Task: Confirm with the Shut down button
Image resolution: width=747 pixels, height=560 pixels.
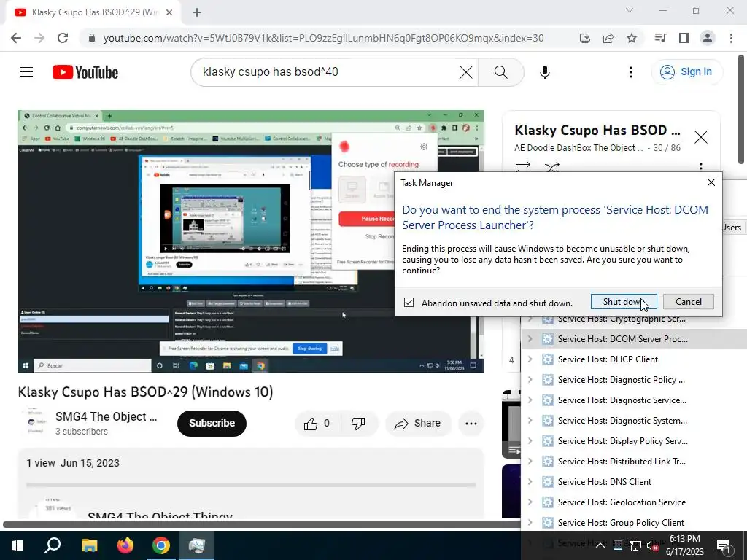Action: pos(624,301)
